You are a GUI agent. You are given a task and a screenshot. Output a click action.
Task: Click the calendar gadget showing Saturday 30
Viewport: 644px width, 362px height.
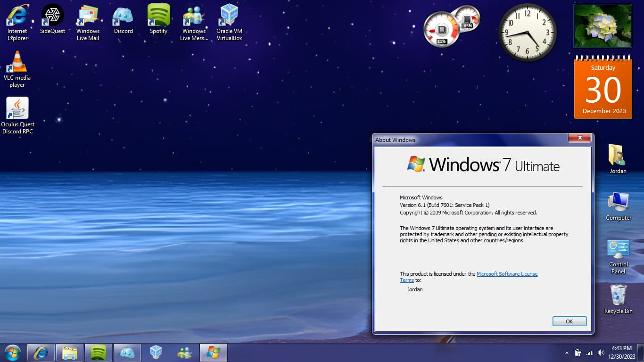(603, 87)
